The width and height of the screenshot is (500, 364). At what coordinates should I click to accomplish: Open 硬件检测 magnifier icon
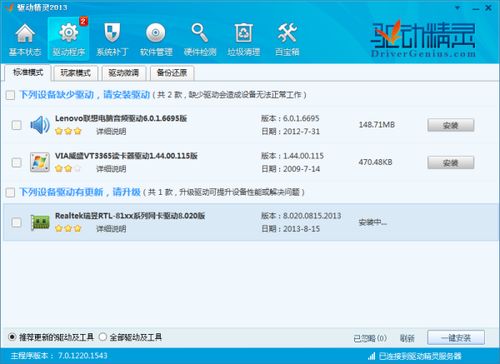click(200, 33)
